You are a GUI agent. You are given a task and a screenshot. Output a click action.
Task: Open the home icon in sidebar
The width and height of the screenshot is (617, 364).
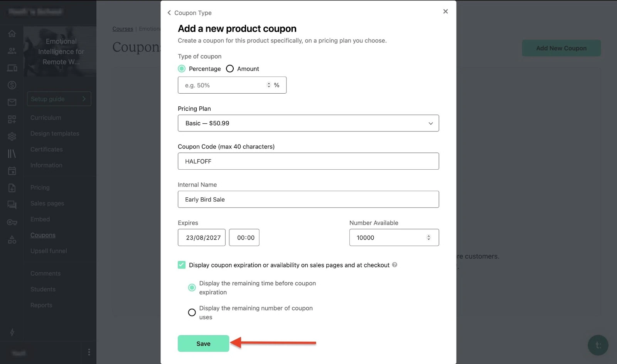pos(12,34)
